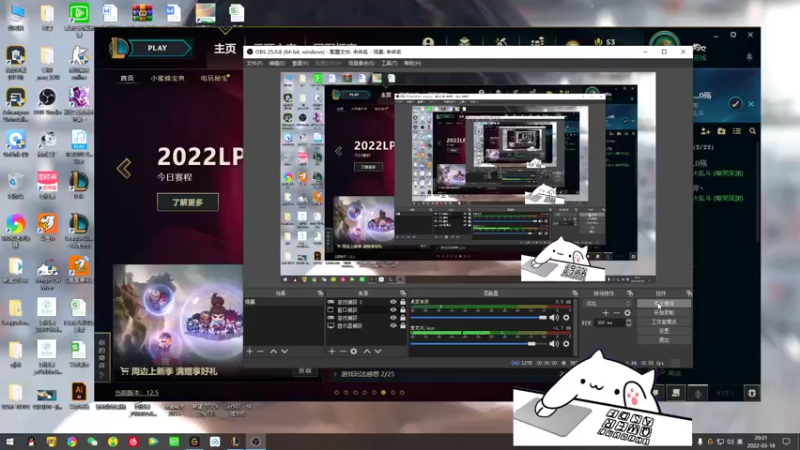Viewport: 800px width, 450px height.
Task: Accept the invite with the checkmark icon in the League client
Action: pyautogui.click(x=735, y=104)
